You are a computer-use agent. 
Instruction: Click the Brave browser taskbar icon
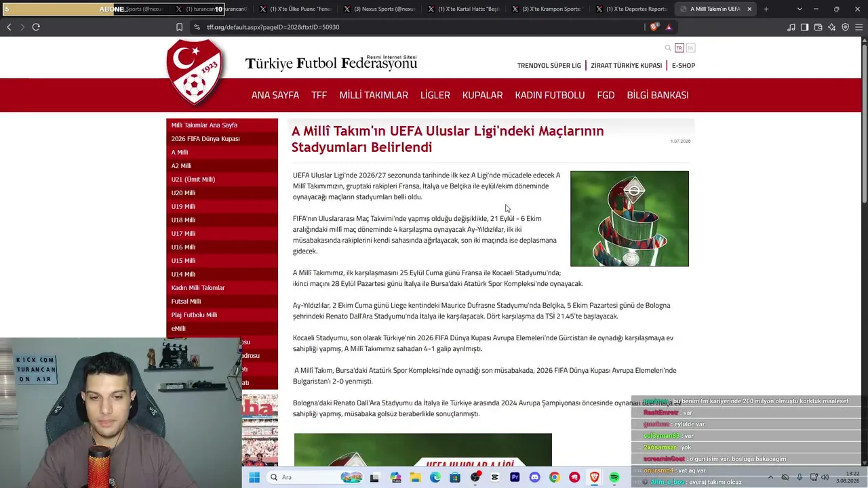pos(595,477)
